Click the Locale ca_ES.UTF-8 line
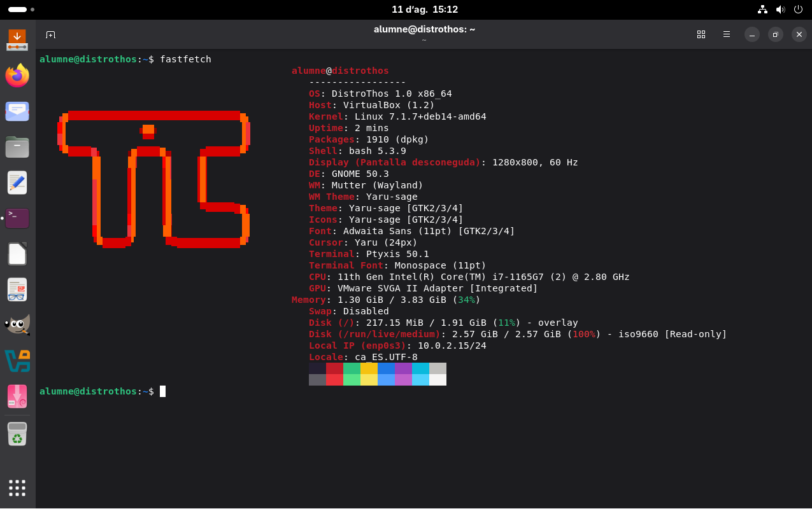812x509 pixels. [x=363, y=357]
